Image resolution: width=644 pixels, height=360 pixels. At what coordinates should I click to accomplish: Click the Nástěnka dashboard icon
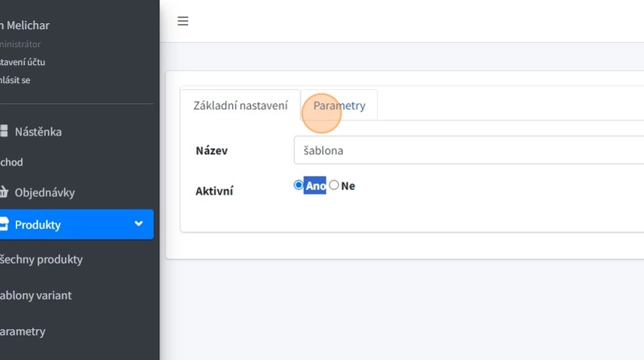[x=4, y=132]
